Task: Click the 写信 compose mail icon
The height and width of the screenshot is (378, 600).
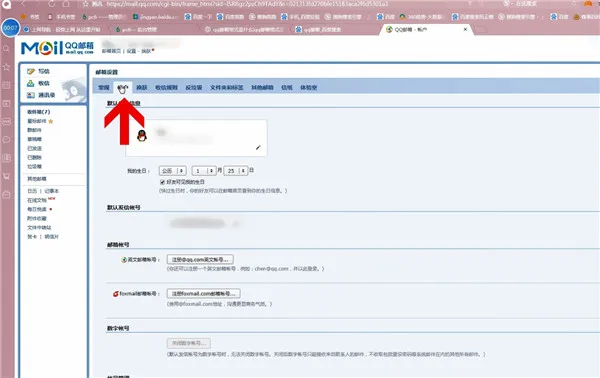Action: [31, 72]
